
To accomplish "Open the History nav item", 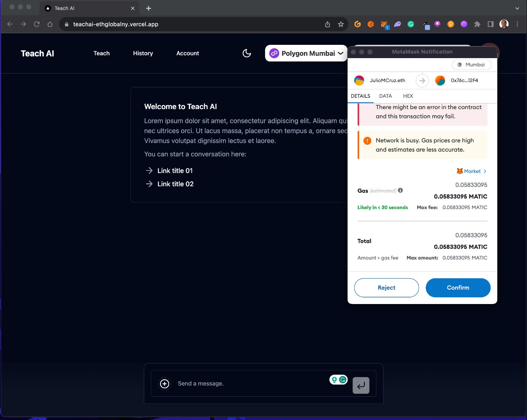I will (143, 53).
